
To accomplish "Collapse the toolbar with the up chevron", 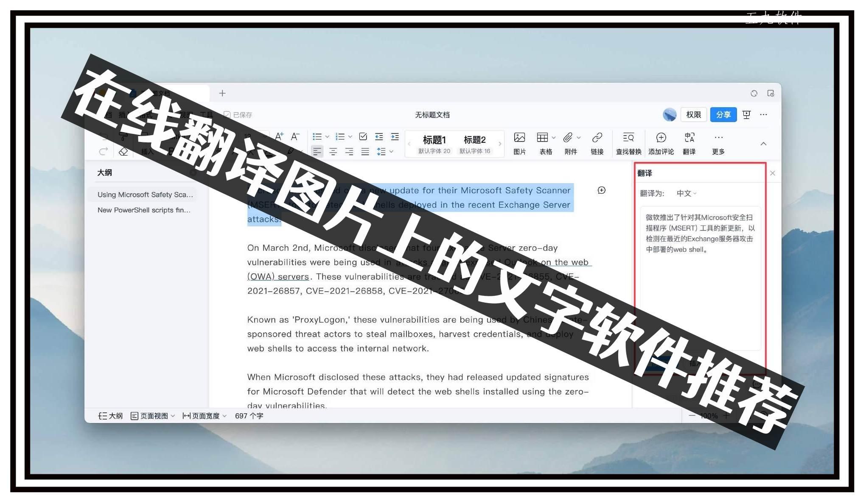I will coord(763,144).
